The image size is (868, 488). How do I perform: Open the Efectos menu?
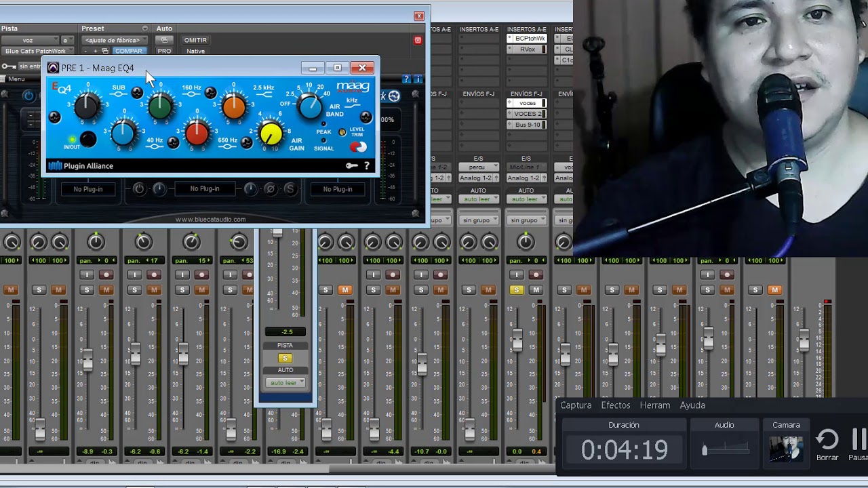(616, 405)
